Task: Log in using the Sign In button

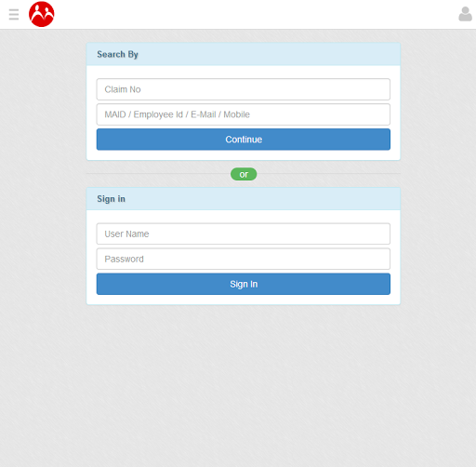Action: [244, 284]
